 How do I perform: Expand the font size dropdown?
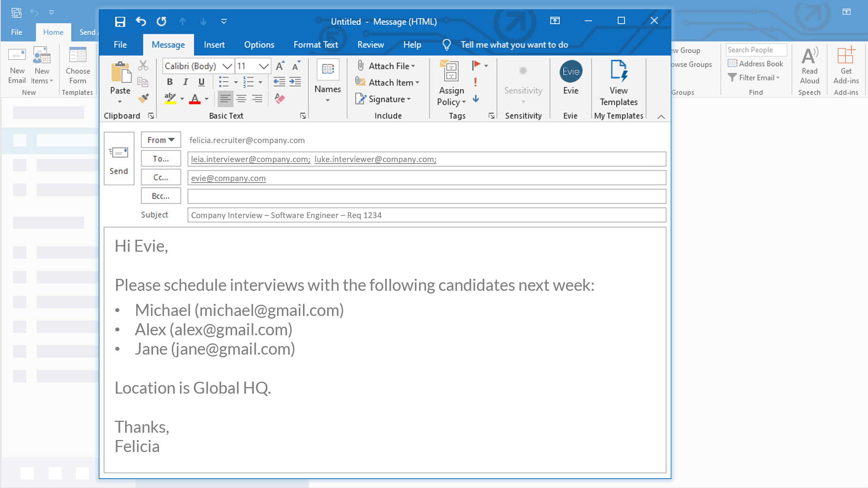pyautogui.click(x=264, y=66)
